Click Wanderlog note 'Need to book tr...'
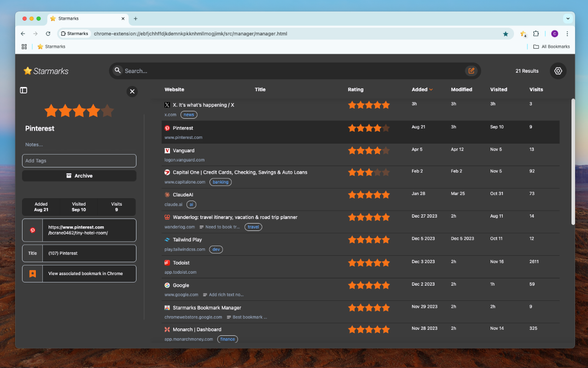588x368 pixels. pyautogui.click(x=220, y=227)
